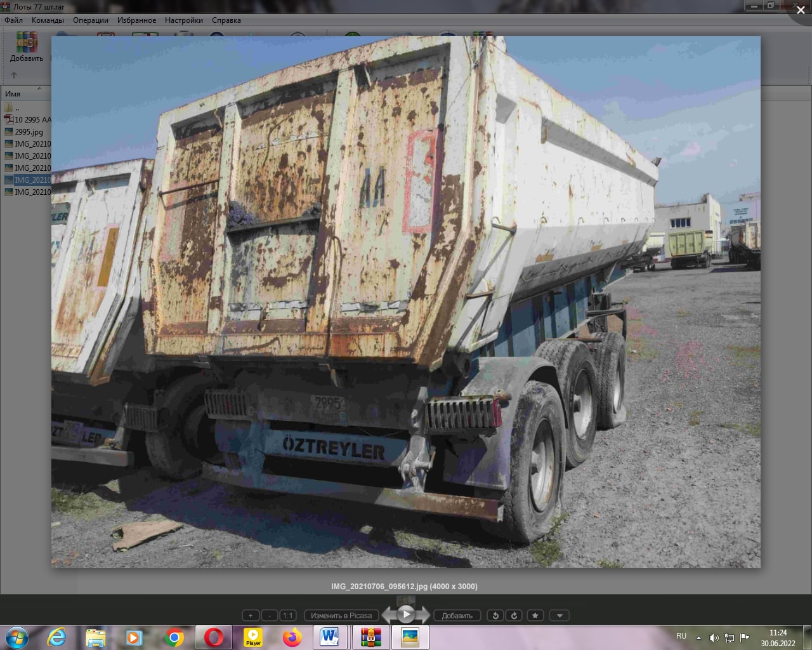The height and width of the screenshot is (650, 812).
Task: Open Windows Explorer from the taskbar
Action: [x=95, y=637]
